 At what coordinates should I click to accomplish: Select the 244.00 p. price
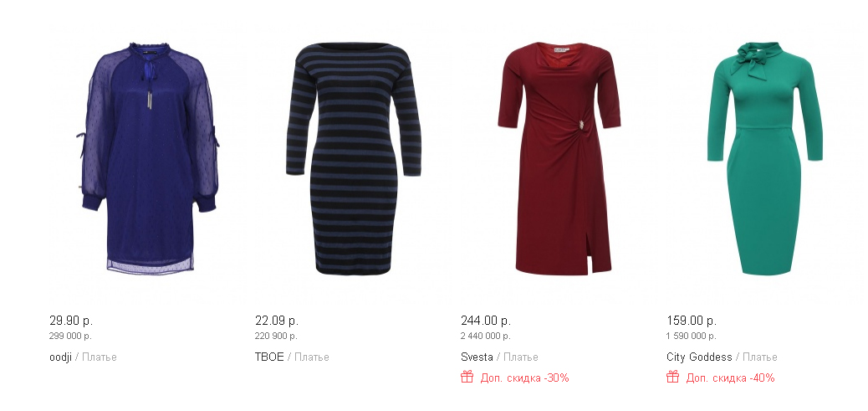point(486,321)
